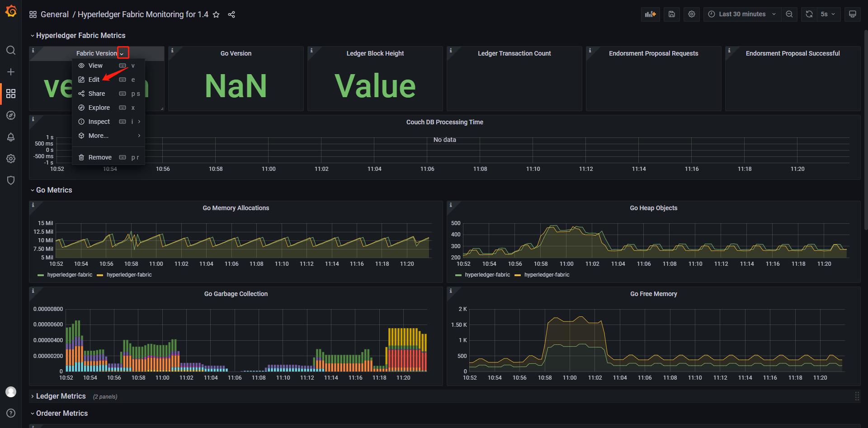This screenshot has height=428, width=868.
Task: Select Share in the panel menu
Action: tap(108, 94)
